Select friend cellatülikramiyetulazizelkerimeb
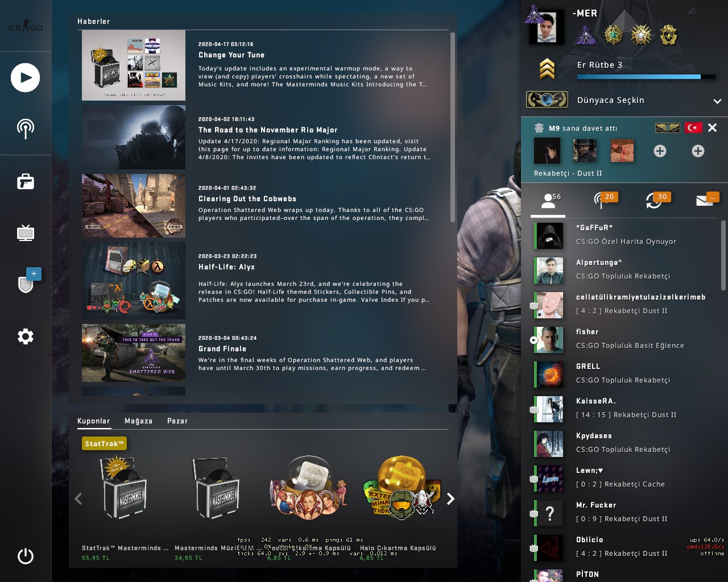Viewport: 728px width, 582px height. click(x=626, y=305)
